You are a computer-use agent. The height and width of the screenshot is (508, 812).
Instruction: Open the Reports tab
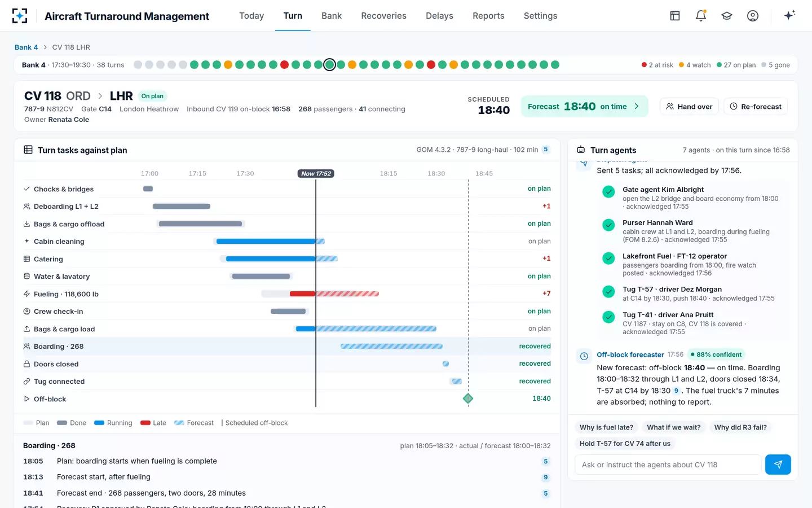[x=488, y=16]
